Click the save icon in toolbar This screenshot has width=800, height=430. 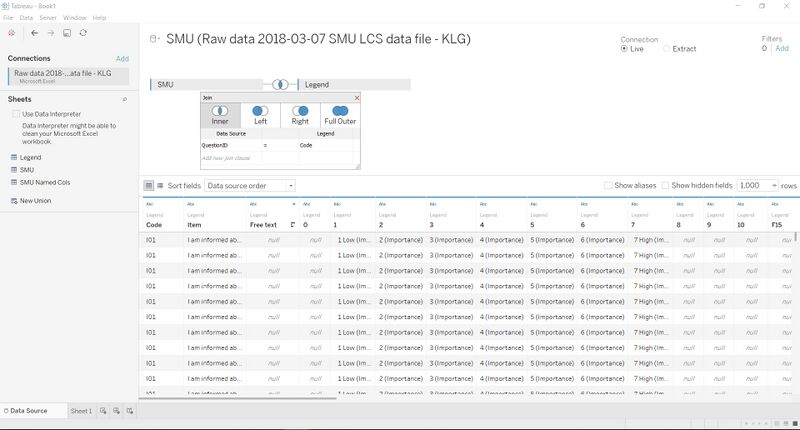(x=67, y=33)
